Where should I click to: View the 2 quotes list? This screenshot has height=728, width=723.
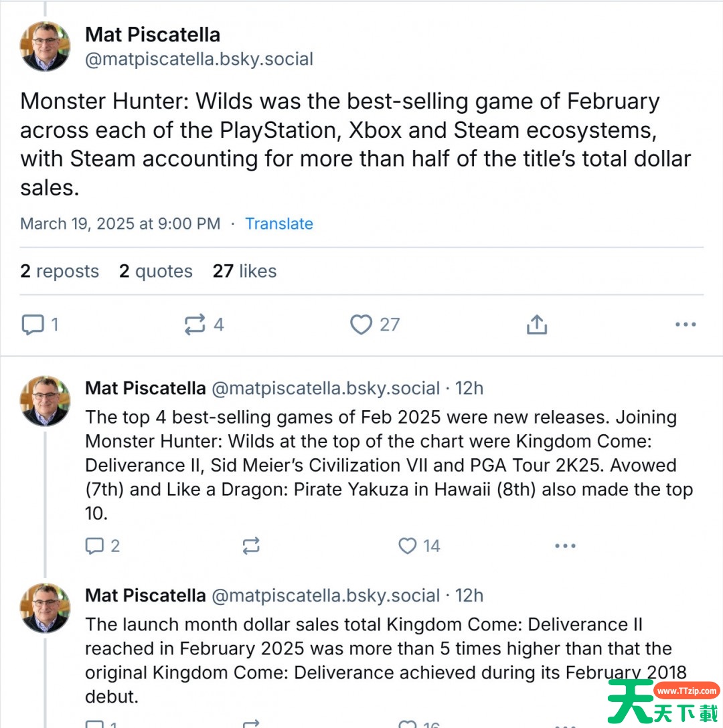tap(156, 271)
